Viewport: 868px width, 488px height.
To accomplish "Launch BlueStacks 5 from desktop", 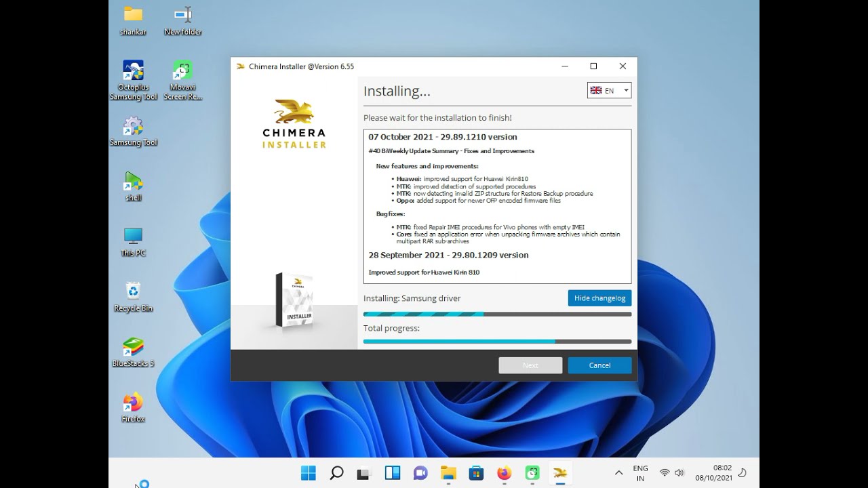I will coord(133,352).
